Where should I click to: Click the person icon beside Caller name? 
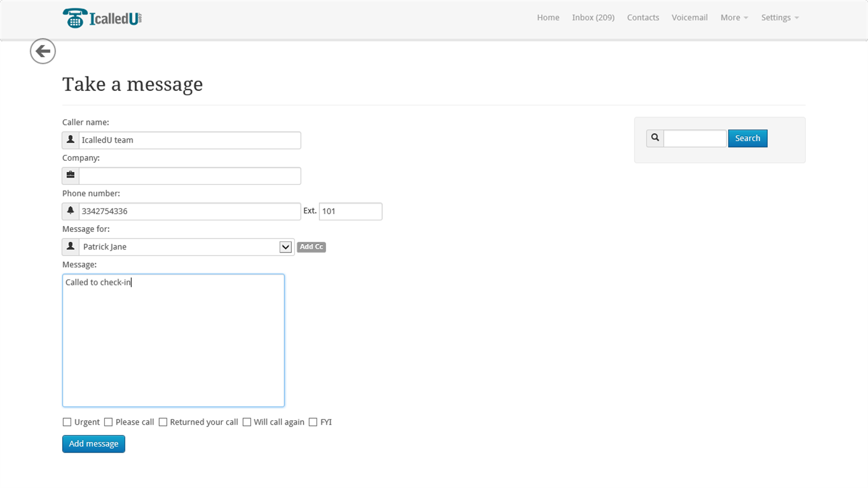(71, 140)
